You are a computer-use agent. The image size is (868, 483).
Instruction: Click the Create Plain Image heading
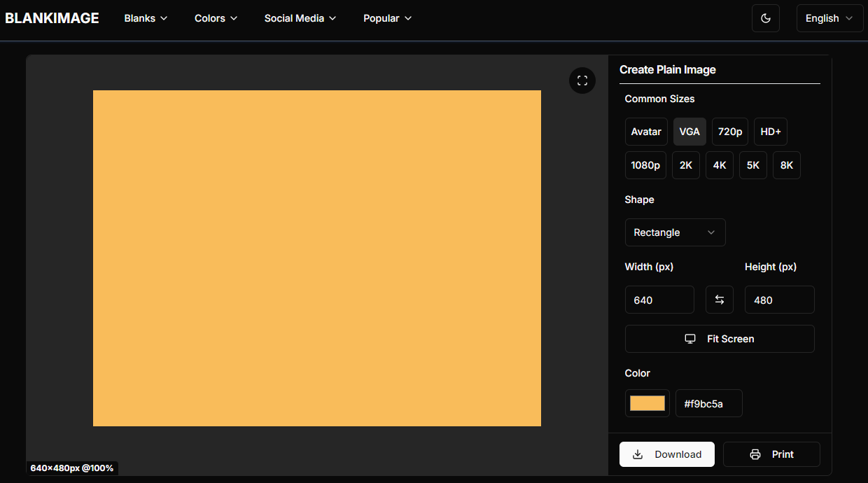coord(668,69)
